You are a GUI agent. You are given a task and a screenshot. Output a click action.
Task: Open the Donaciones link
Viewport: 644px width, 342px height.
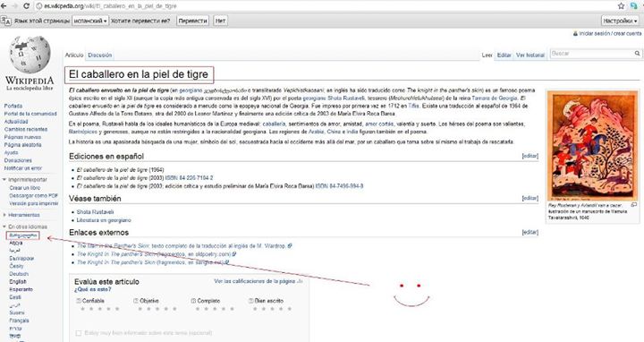point(18,160)
